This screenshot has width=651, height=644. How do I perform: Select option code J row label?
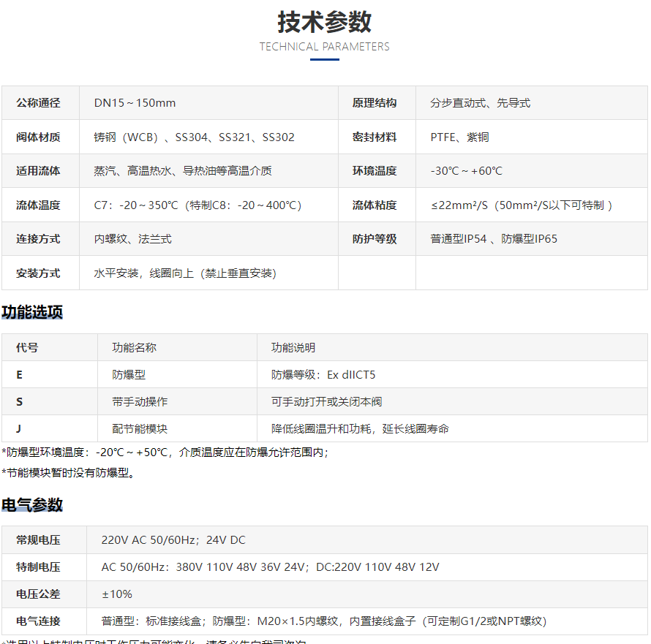point(19,429)
